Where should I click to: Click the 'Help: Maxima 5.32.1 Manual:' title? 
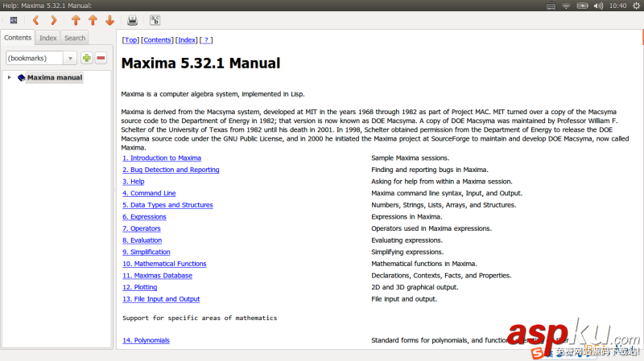point(47,6)
